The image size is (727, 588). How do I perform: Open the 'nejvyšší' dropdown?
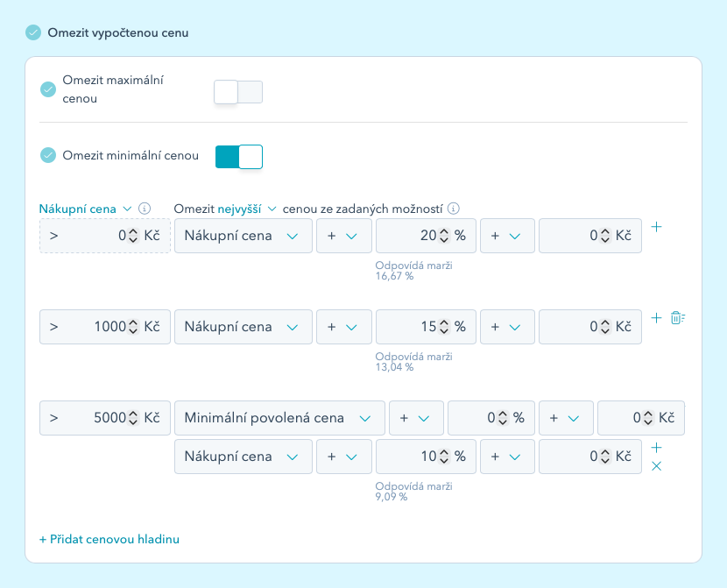click(247, 209)
